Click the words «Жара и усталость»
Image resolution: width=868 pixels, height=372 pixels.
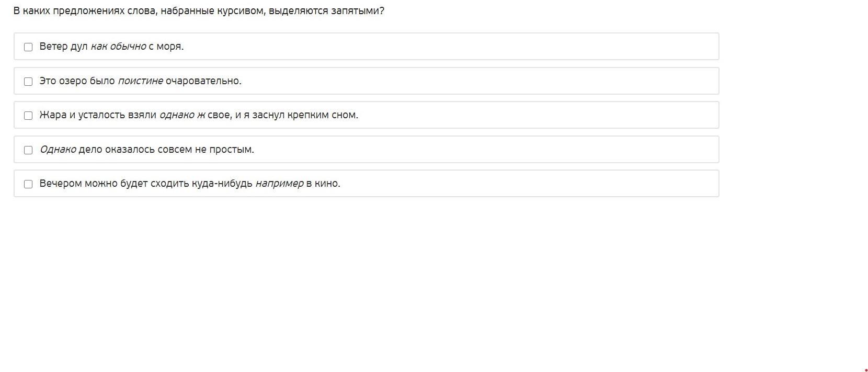(x=82, y=115)
